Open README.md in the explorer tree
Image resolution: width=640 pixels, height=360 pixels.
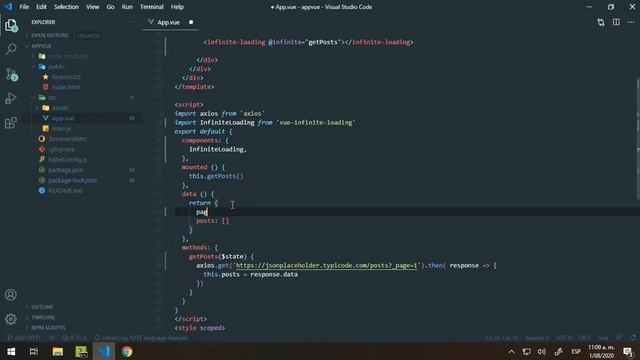point(65,191)
